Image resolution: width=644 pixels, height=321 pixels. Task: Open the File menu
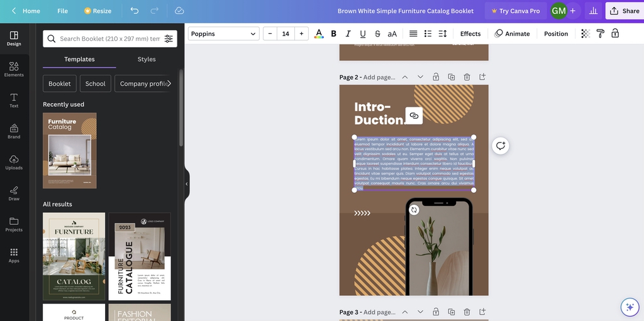(62, 11)
